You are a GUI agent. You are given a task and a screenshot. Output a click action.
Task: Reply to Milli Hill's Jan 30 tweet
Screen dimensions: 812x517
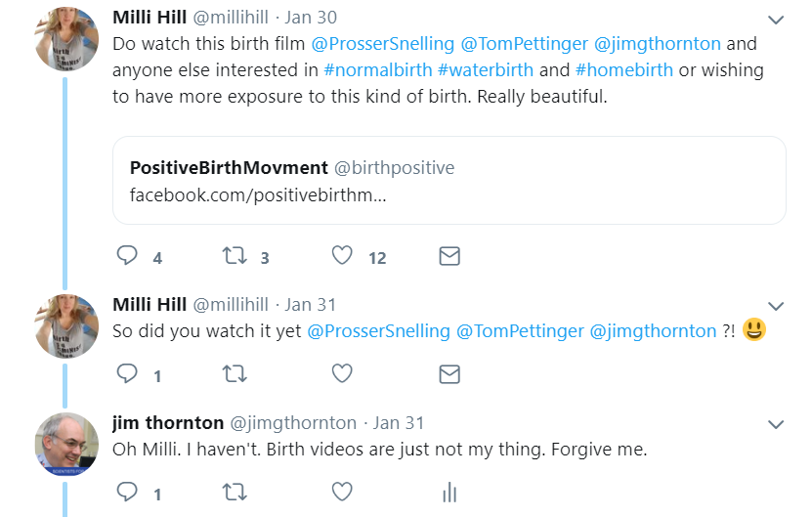[127, 256]
